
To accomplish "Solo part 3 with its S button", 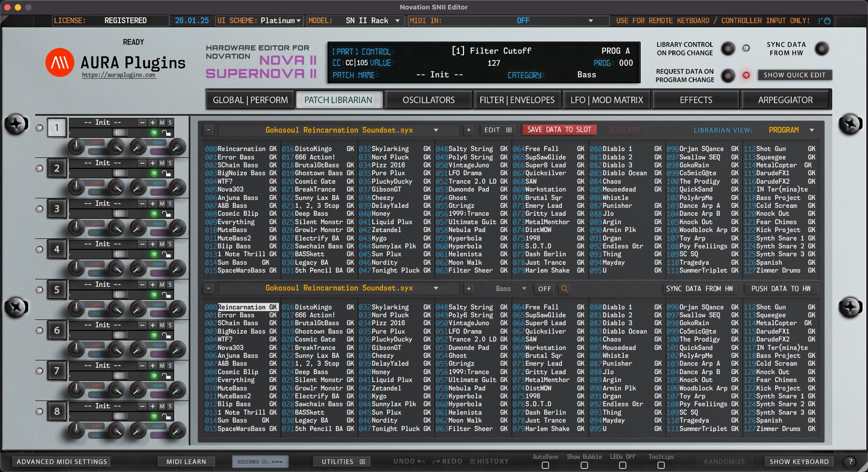I will point(170,204).
